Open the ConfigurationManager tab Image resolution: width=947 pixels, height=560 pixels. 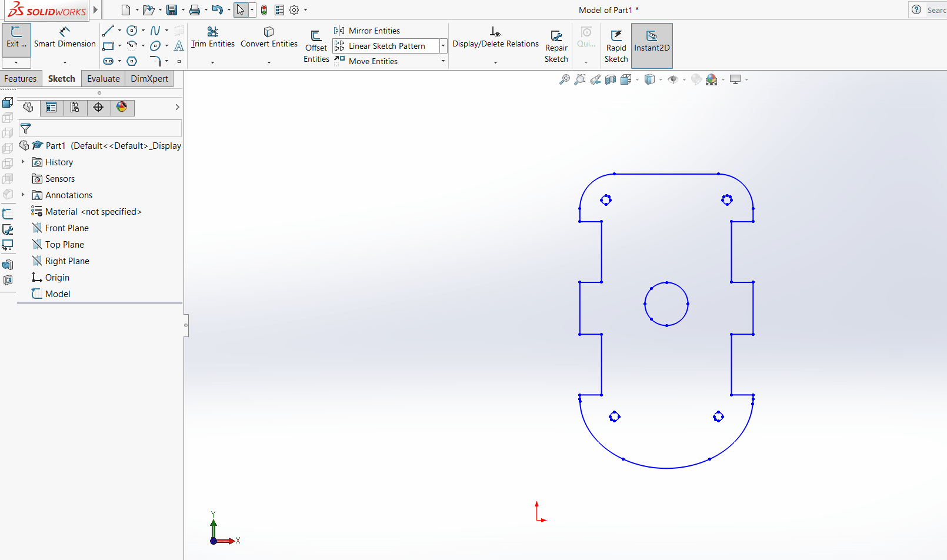[x=75, y=107]
